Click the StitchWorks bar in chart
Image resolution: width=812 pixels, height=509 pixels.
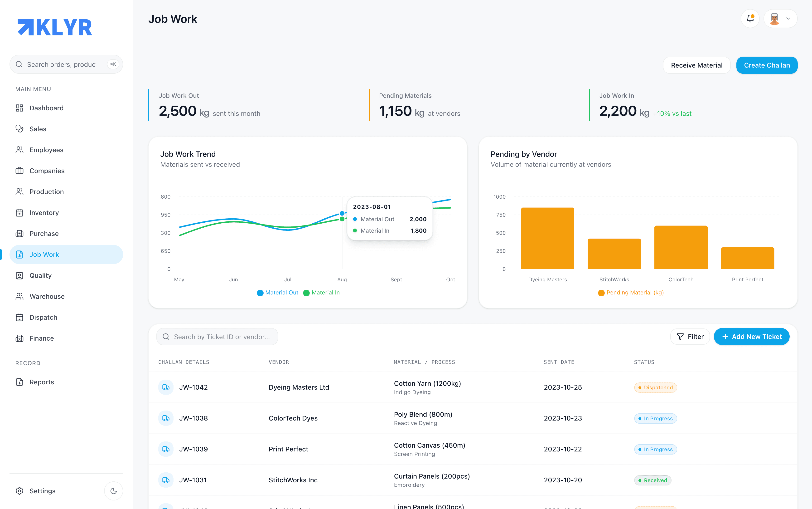coord(614,254)
